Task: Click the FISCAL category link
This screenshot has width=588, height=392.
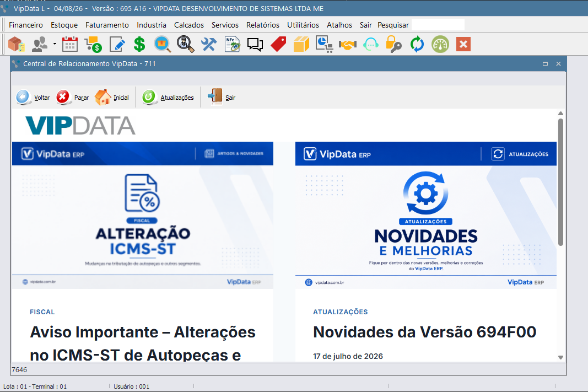Action: pos(42,312)
